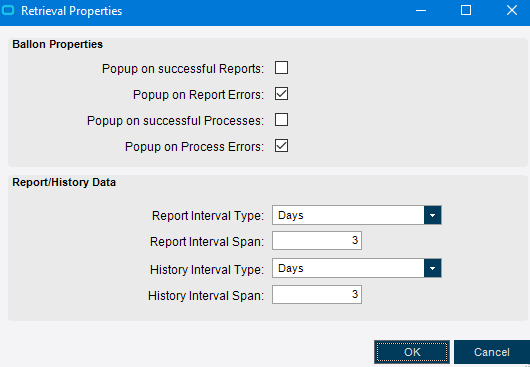Maximize the Retrieval Properties window
The width and height of the screenshot is (530, 367).
click(466, 11)
